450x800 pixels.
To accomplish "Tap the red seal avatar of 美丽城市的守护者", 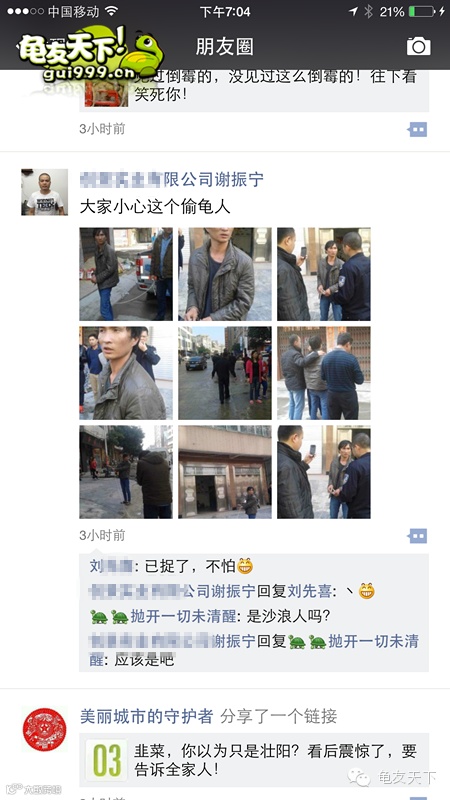I will 44,729.
